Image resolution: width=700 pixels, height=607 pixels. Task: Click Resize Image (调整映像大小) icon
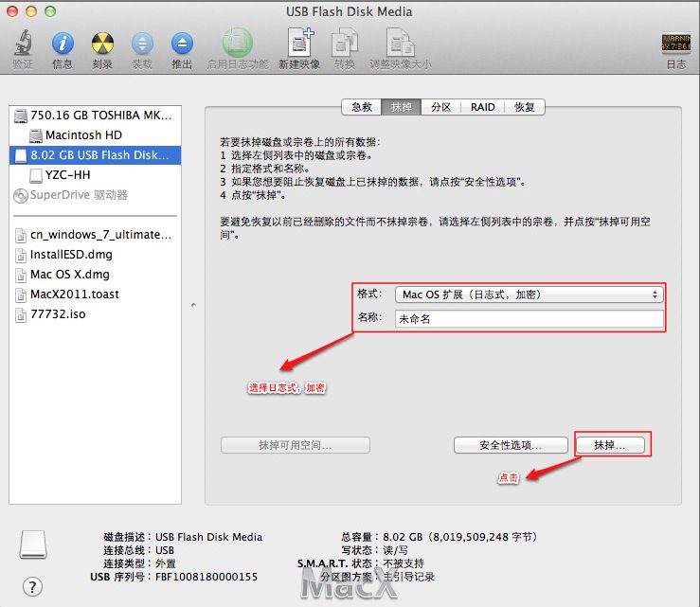click(x=401, y=43)
